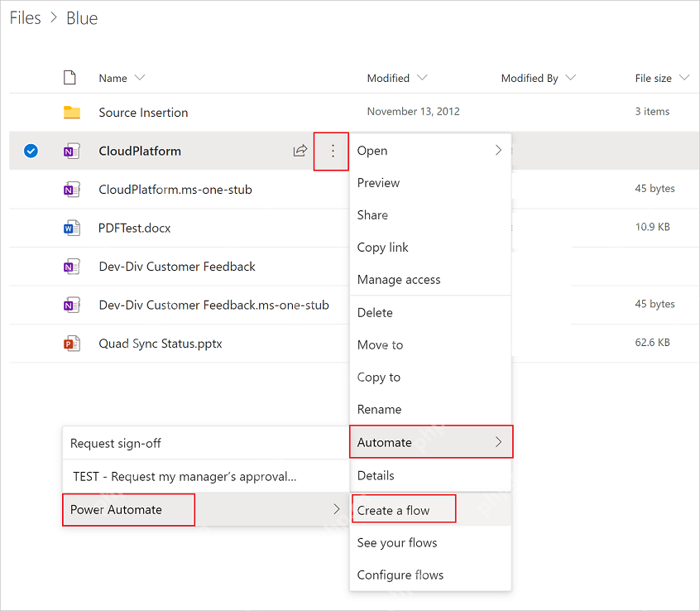The height and width of the screenshot is (611, 700).
Task: Click the Blue breadcrumb folder
Action: click(82, 18)
